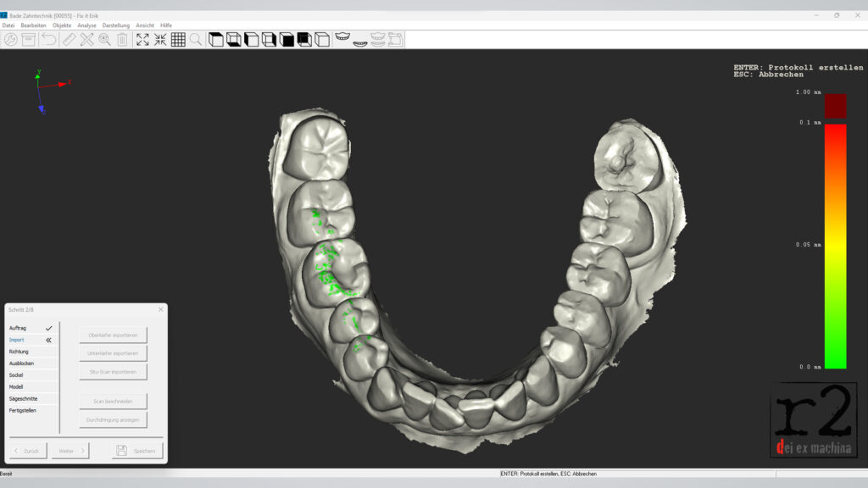Click the inward arrows zoom icon
The width and height of the screenshot is (868, 488).
pos(160,40)
